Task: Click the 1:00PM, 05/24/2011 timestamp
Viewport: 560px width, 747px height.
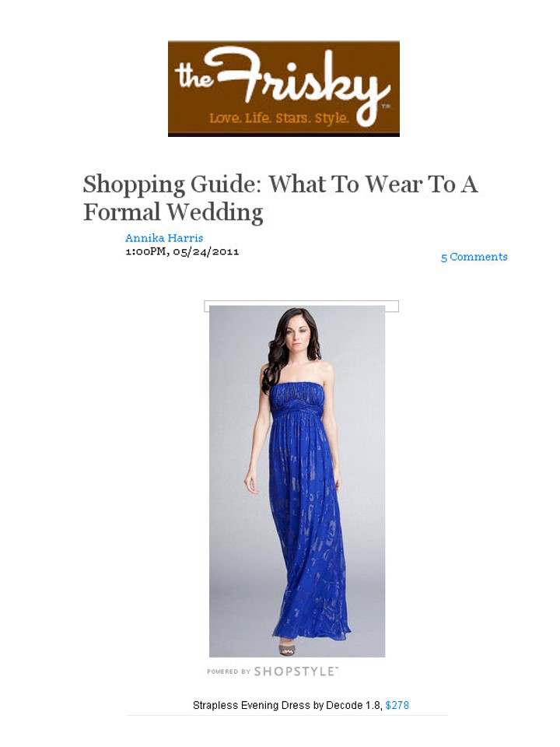Action: pos(182,251)
